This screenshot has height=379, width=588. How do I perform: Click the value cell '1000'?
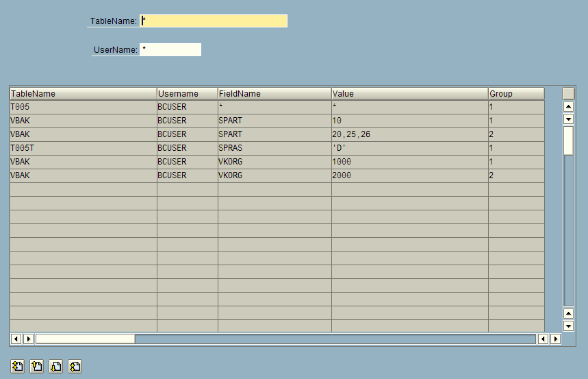410,162
